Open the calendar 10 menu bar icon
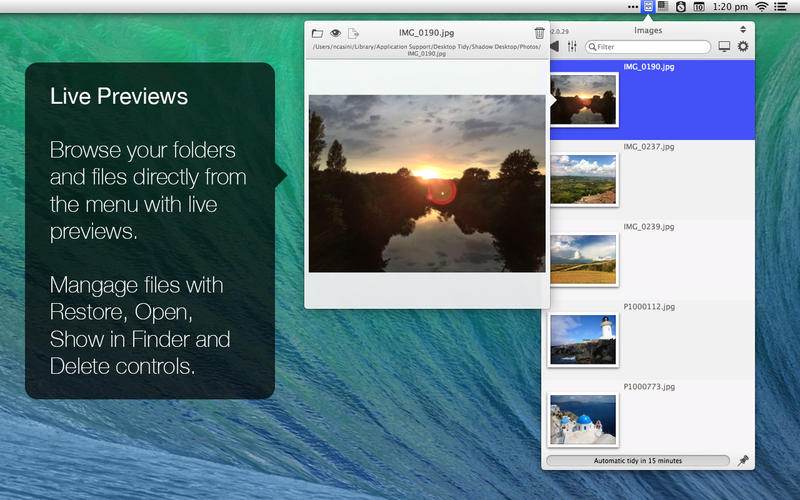This screenshot has width=800, height=500. 699,7
